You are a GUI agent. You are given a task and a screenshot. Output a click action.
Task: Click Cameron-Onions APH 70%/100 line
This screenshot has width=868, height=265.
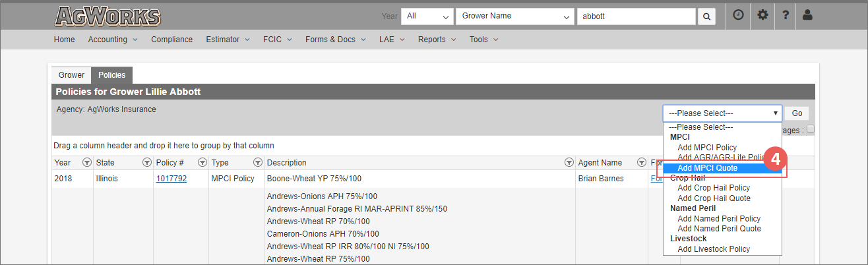[x=323, y=234]
